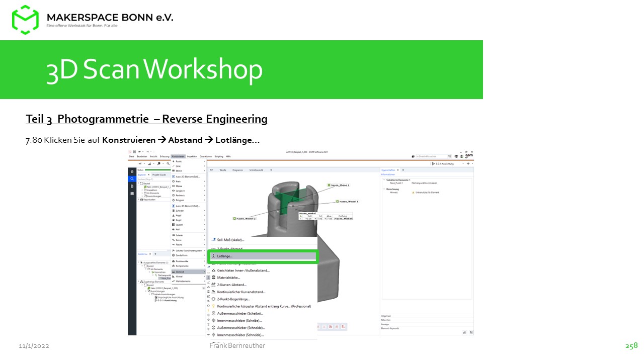Open the Punktewolke submenu
The image size is (644, 362).
coord(189,261)
